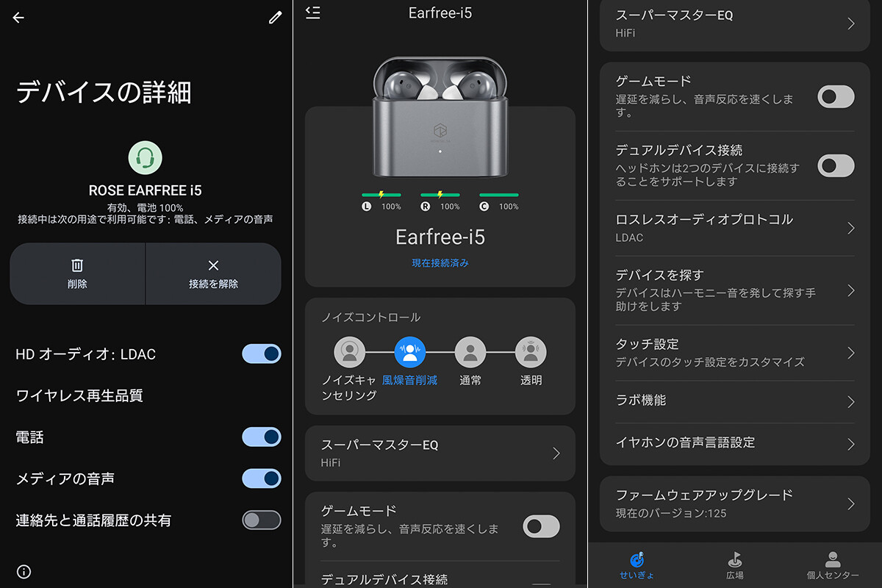882x588 pixels.
Task: Toggle ゲームモード in the middle screen
Action: [541, 526]
